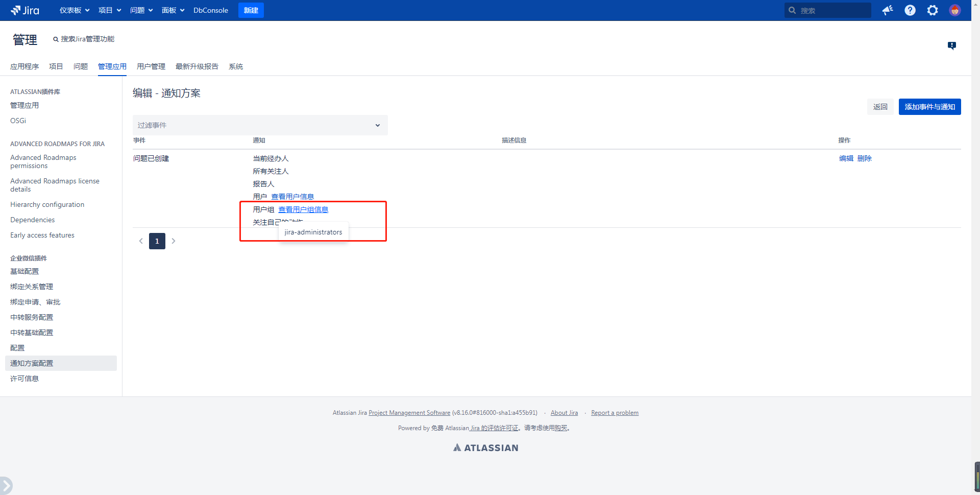This screenshot has height=495, width=980.
Task: Open the notifications megaphone icon
Action: tap(888, 10)
